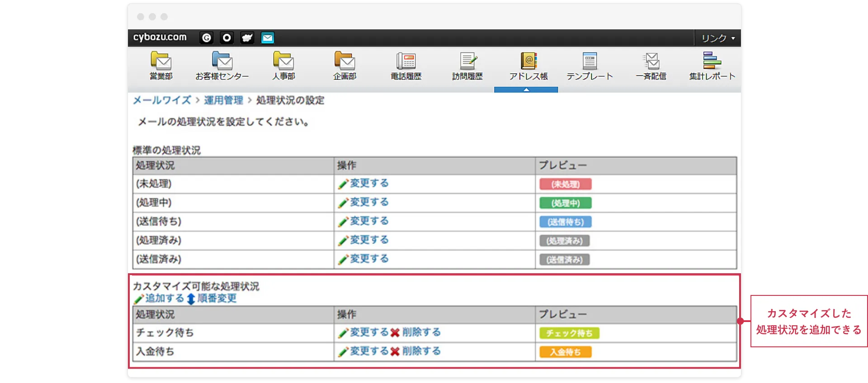
Task: Delete the チェック待ち status via 削除する
Action: pos(421,332)
